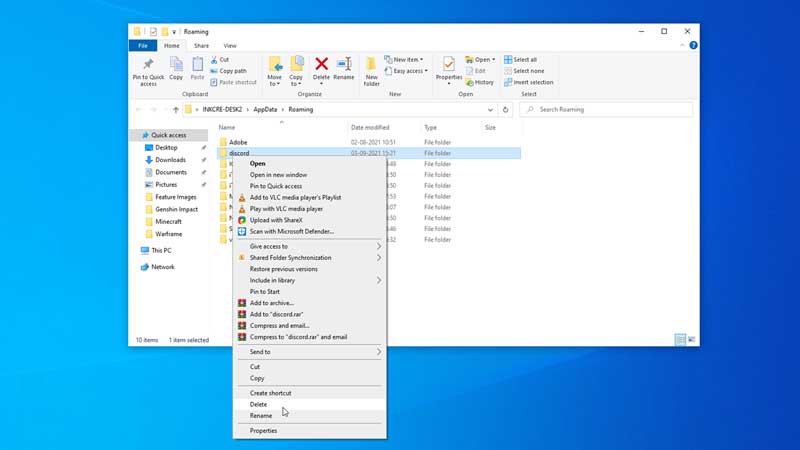800x450 pixels.
Task: Select Quick access in navigation pane
Action: [x=168, y=135]
